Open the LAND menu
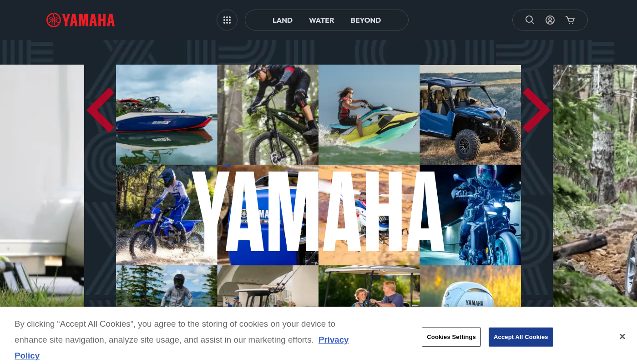 [x=283, y=20]
